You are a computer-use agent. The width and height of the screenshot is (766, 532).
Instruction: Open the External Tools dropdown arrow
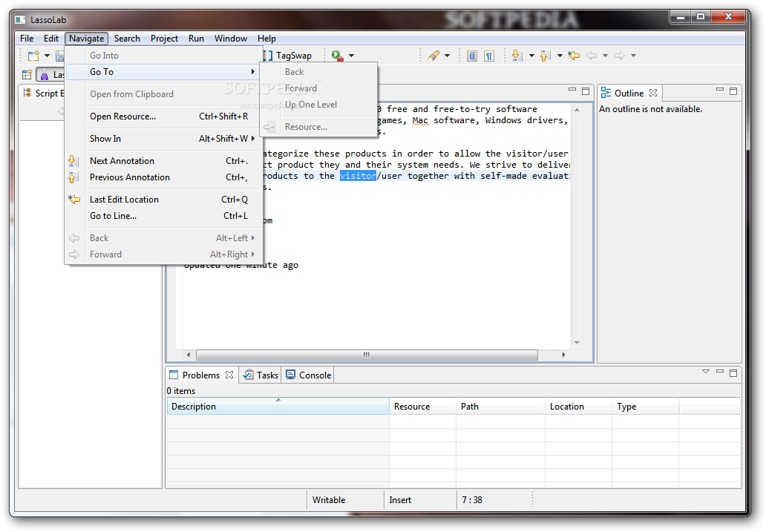click(x=351, y=56)
